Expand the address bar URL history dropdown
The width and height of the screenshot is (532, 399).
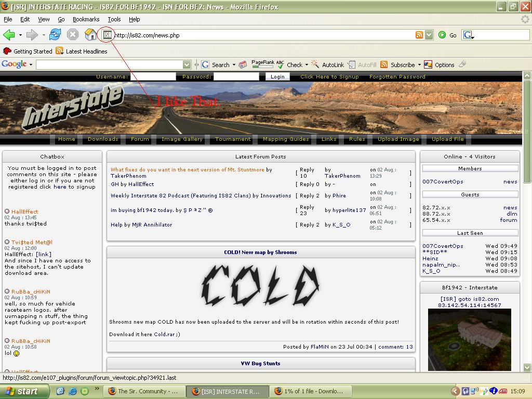point(429,35)
